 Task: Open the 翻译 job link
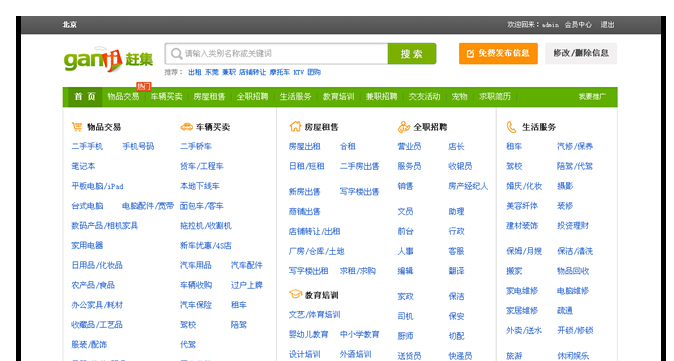tap(456, 271)
